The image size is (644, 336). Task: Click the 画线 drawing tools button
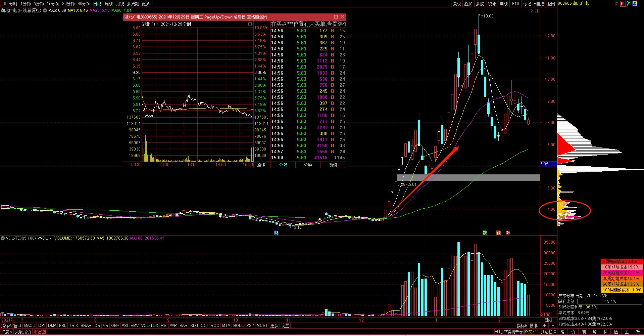503,4
